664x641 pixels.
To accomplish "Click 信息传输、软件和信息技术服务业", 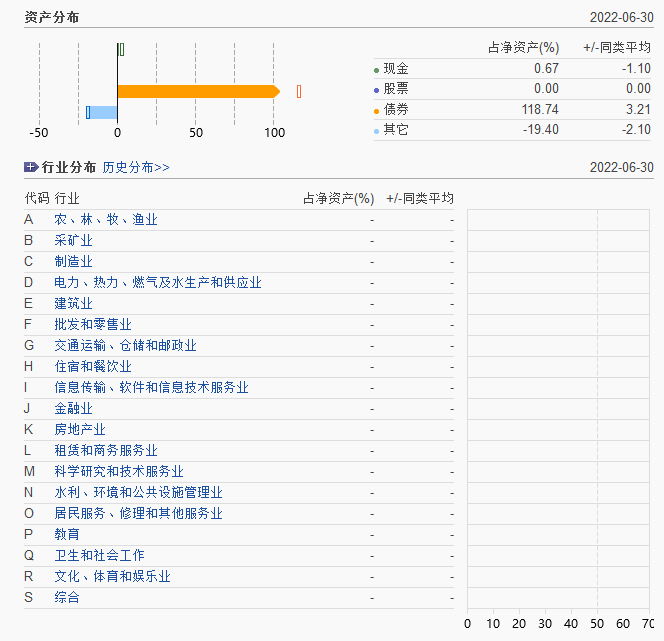I will pyautogui.click(x=151, y=387).
